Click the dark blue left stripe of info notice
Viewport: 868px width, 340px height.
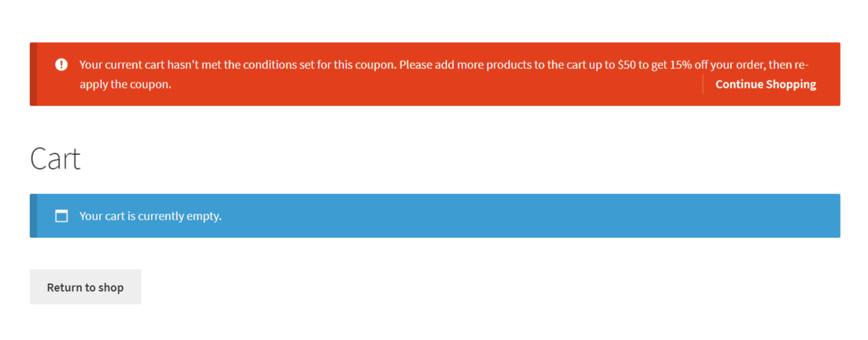point(33,215)
